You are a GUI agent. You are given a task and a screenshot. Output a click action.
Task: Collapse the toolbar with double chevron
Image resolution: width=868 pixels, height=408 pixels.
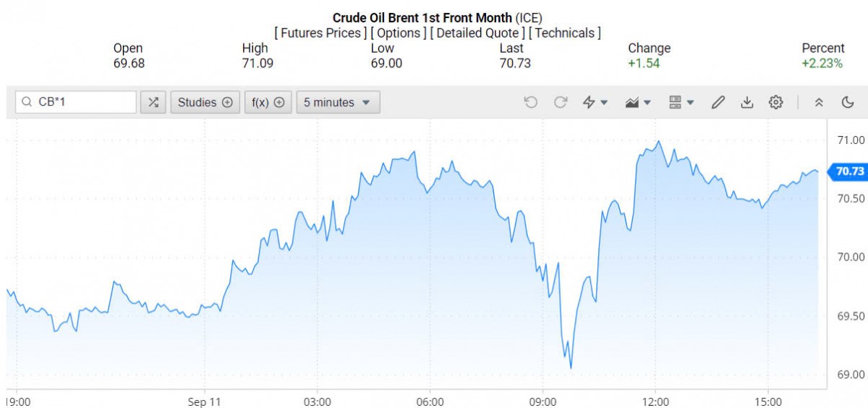click(819, 103)
